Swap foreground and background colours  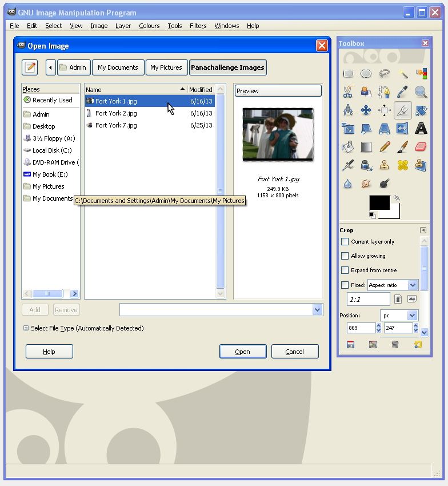pyautogui.click(x=397, y=198)
